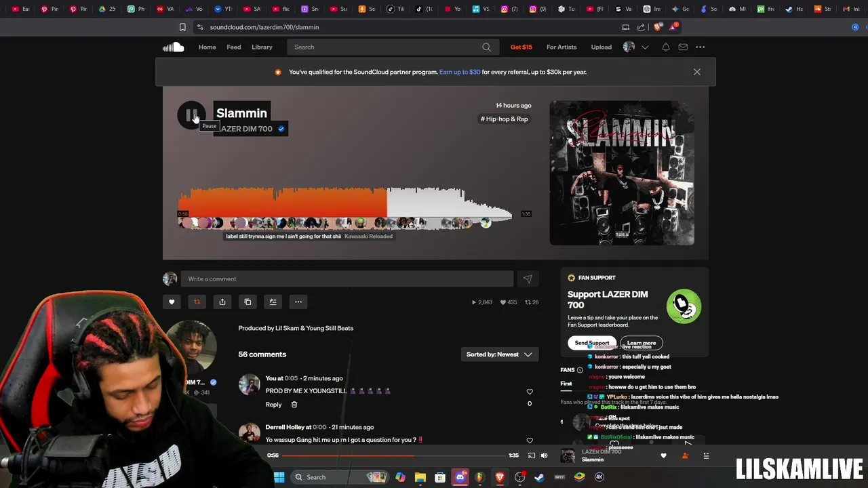Screen dimensions: 868x488
Task: Open the Sorted by: Newest dropdown
Action: tap(499, 354)
